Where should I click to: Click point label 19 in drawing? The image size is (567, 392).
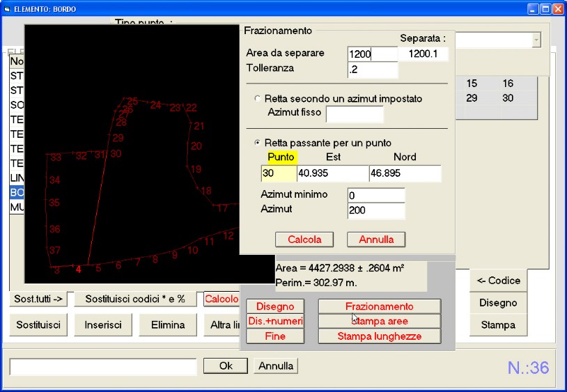click(196, 169)
